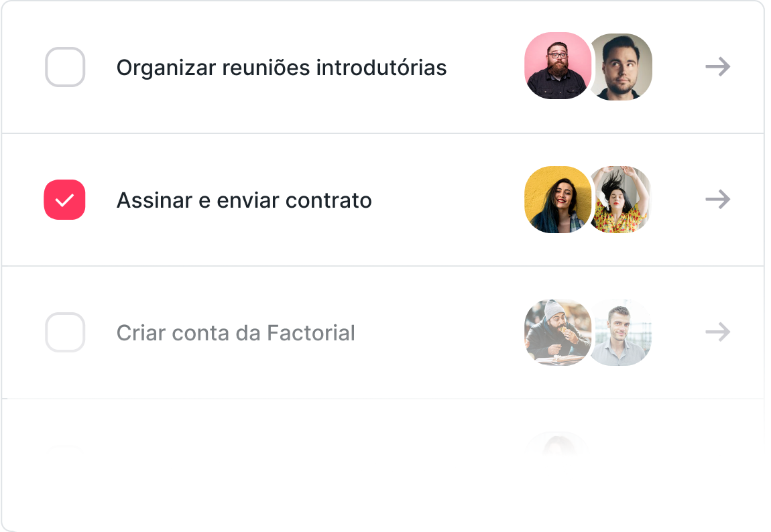Image resolution: width=771 pixels, height=532 pixels.
Task: Open the 'Organizar reuniões introdutórias' task title
Action: click(282, 68)
